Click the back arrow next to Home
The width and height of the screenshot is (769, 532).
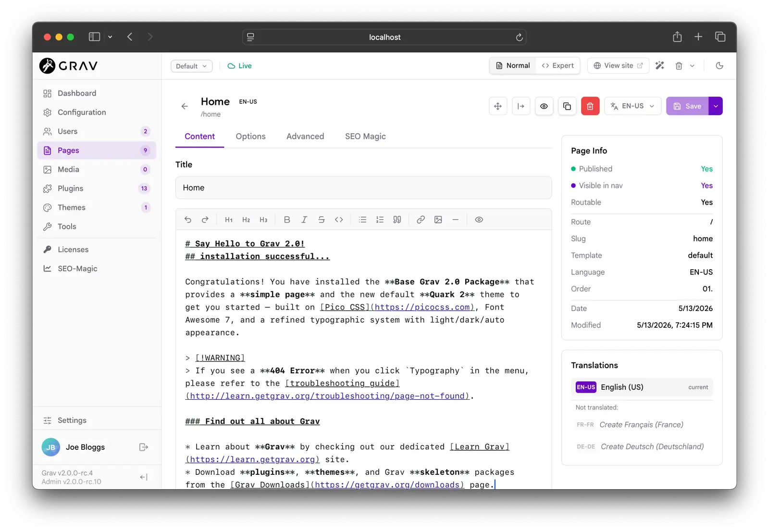[x=185, y=106]
